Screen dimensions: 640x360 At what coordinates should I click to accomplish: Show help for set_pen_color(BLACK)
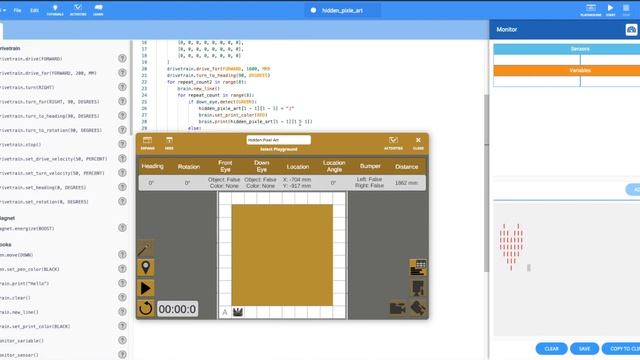pos(122,269)
